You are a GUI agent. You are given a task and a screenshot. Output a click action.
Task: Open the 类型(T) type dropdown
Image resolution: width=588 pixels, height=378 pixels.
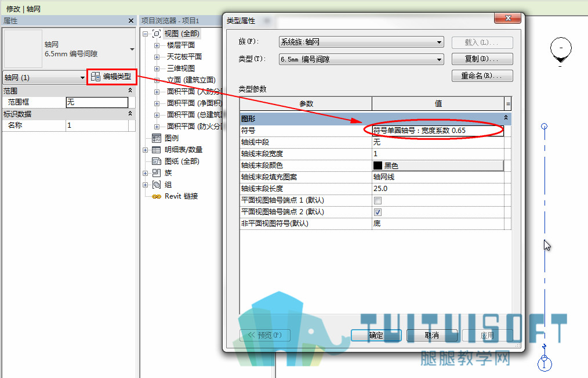[361, 59]
